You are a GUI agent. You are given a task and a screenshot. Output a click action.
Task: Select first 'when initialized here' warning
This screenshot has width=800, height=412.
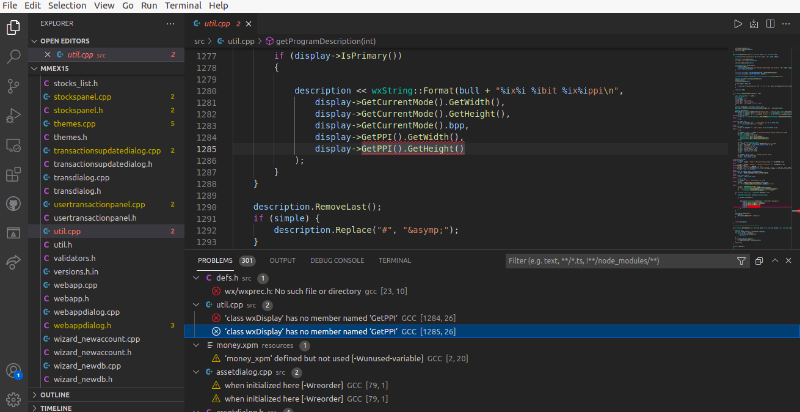(x=300, y=385)
